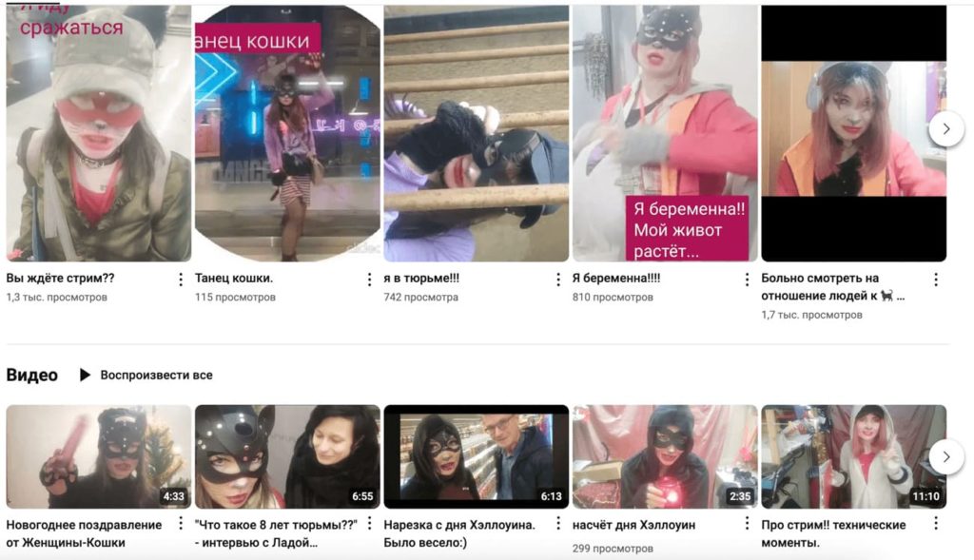Open three-dot menu for "я в тюрьме!!!"
974x560 pixels.
tap(558, 280)
